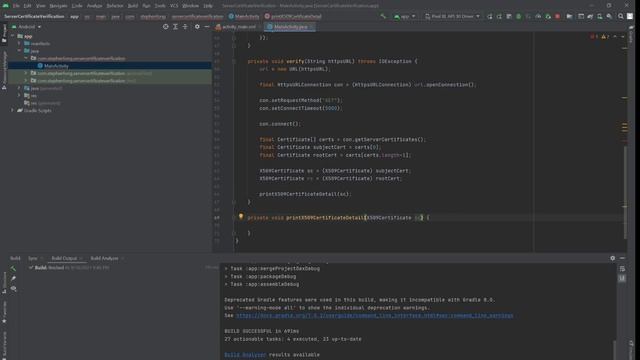Toggle the Resource Manager side tab
This screenshot has width=640, height=360.
coord(4,70)
